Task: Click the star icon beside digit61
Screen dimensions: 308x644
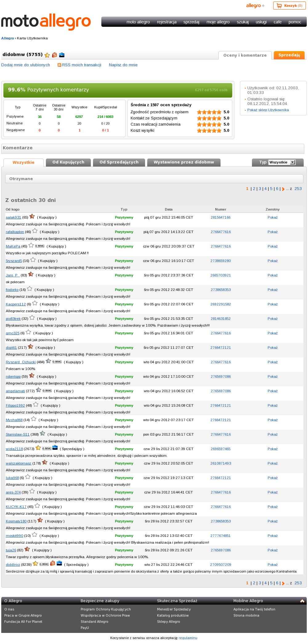Action: (x=30, y=347)
